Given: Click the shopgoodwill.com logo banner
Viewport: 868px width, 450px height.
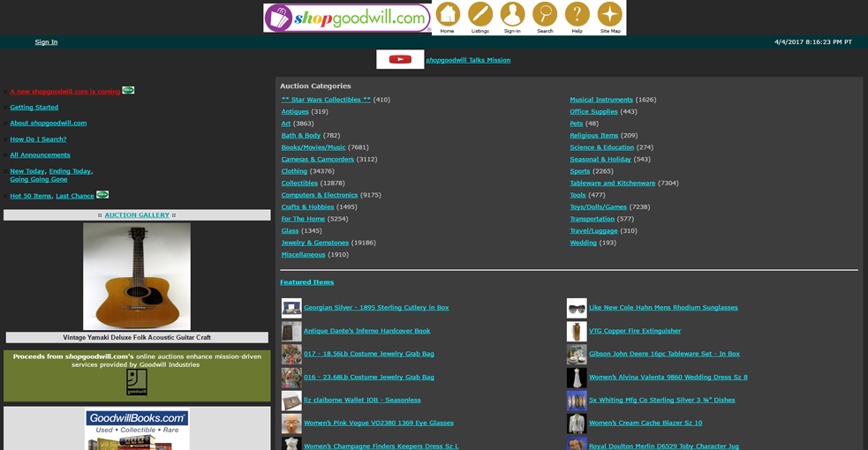Looking at the screenshot, I should pyautogui.click(x=347, y=18).
